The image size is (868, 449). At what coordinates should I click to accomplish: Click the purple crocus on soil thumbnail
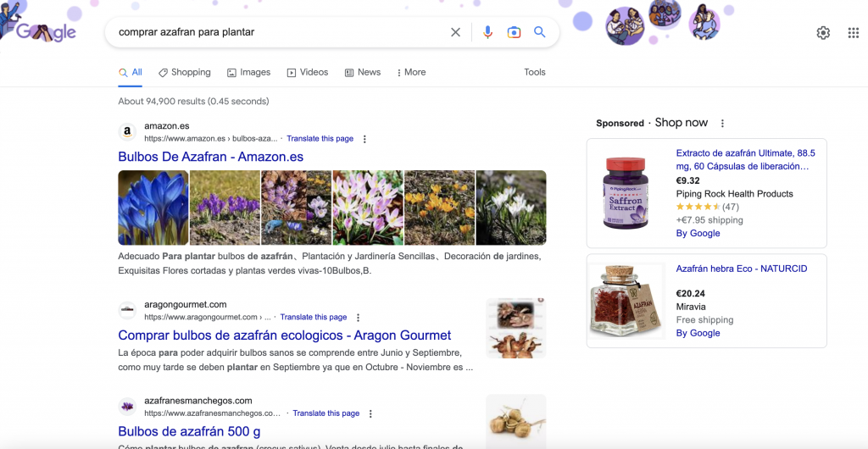pyautogui.click(x=225, y=208)
